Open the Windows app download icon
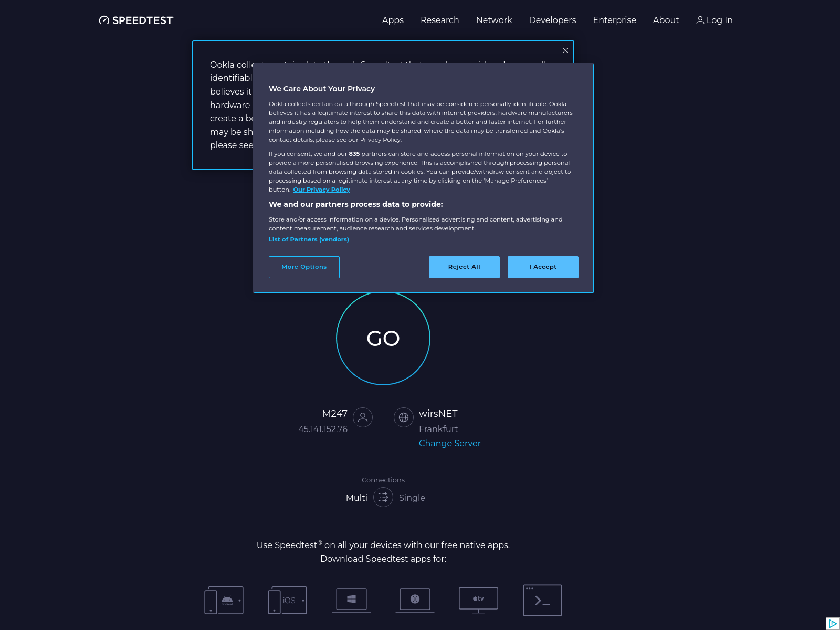Screen dimensions: 840x630 352,600
